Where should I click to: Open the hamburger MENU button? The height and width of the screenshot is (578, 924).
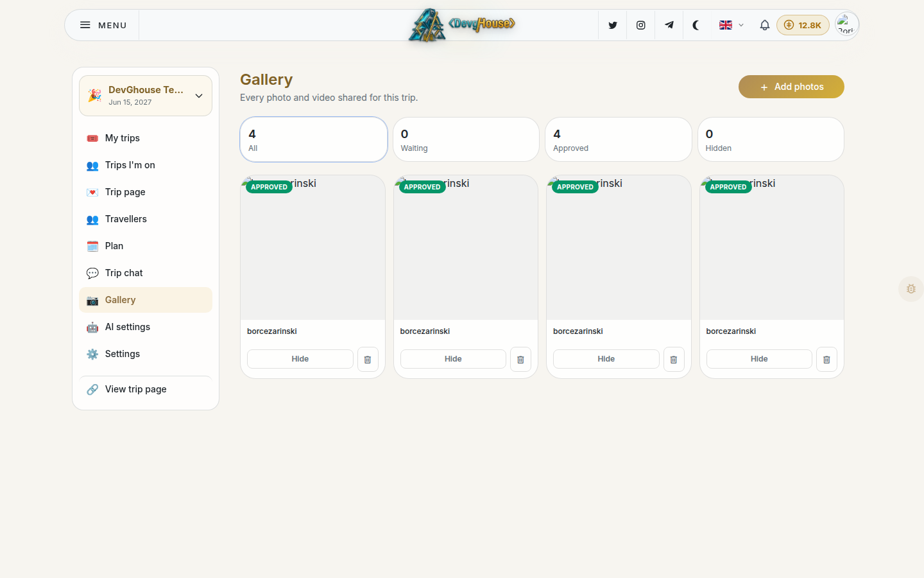click(103, 25)
